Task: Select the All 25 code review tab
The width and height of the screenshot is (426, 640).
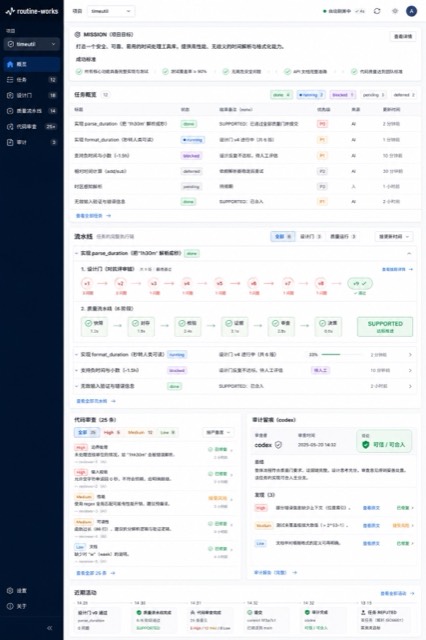Action: tap(87, 432)
